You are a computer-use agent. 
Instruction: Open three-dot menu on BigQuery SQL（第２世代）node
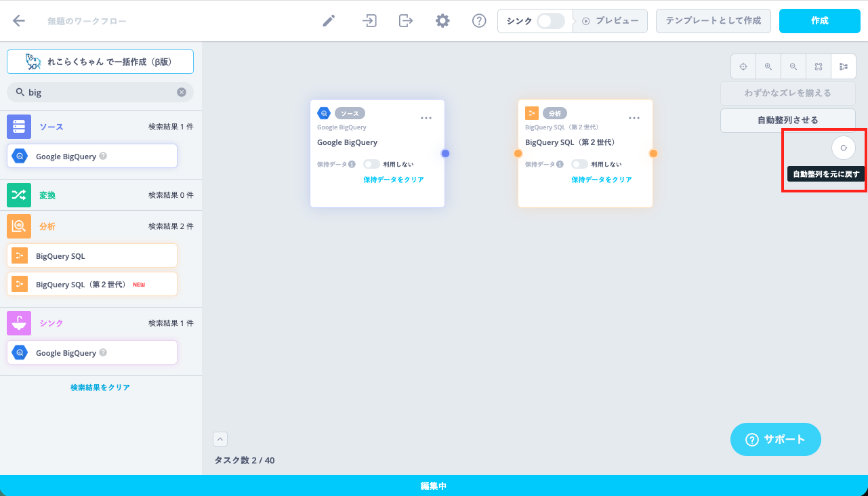[x=634, y=118]
